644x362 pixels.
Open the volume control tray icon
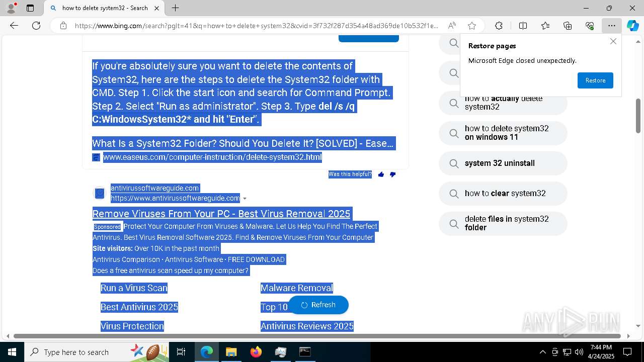click(x=579, y=352)
